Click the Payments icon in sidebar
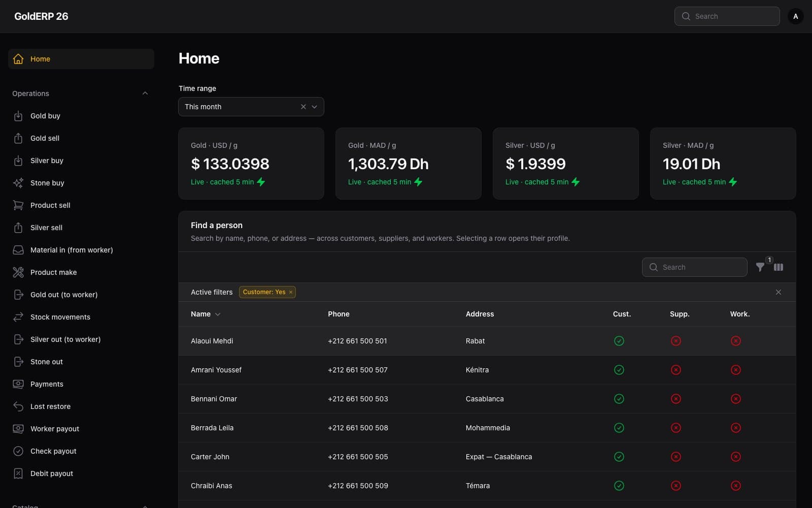Screen dimensions: 812x508 coord(18,384)
